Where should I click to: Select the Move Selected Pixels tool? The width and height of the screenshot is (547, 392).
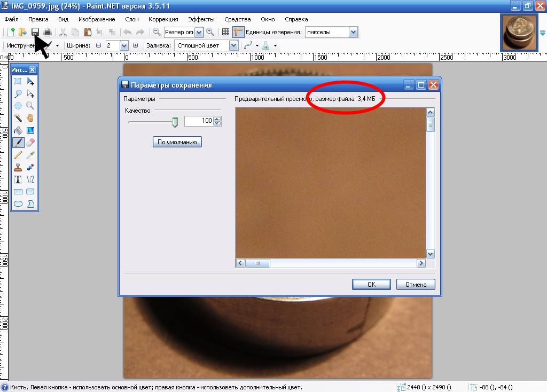point(30,82)
